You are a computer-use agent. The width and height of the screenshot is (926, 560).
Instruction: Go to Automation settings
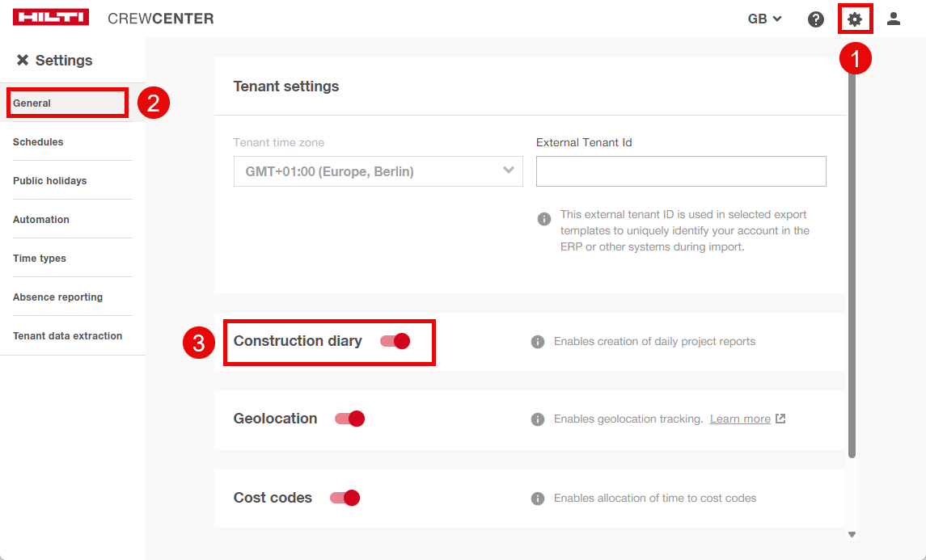click(41, 220)
